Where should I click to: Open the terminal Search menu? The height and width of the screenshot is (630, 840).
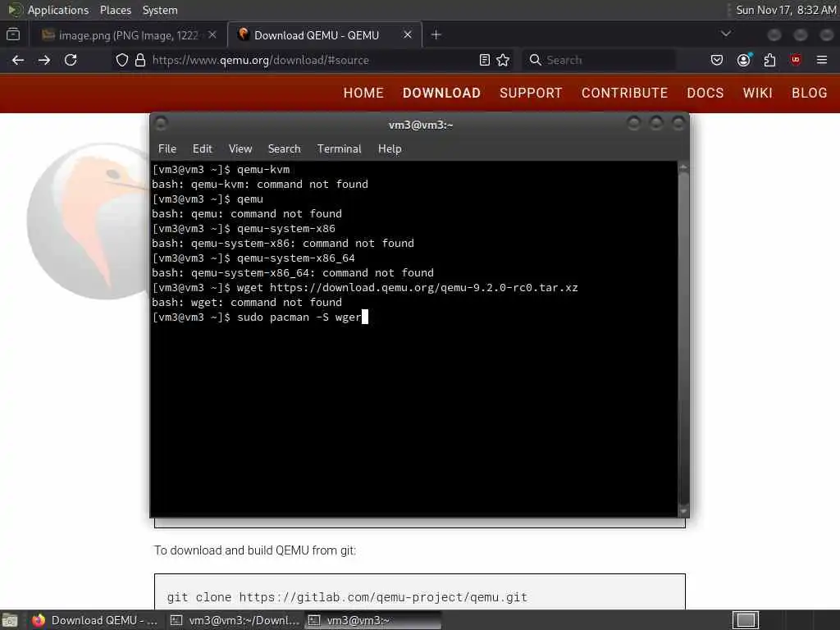point(284,149)
